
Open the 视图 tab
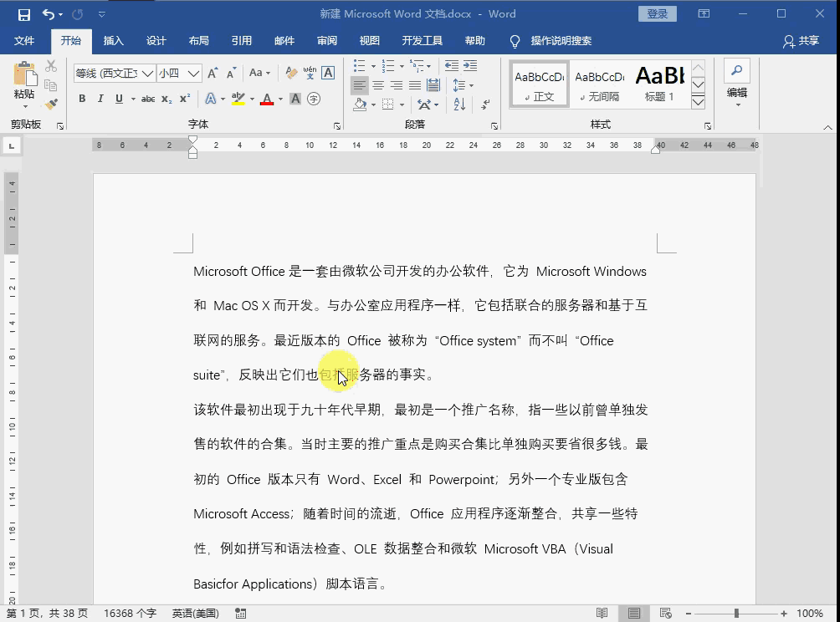(370, 41)
